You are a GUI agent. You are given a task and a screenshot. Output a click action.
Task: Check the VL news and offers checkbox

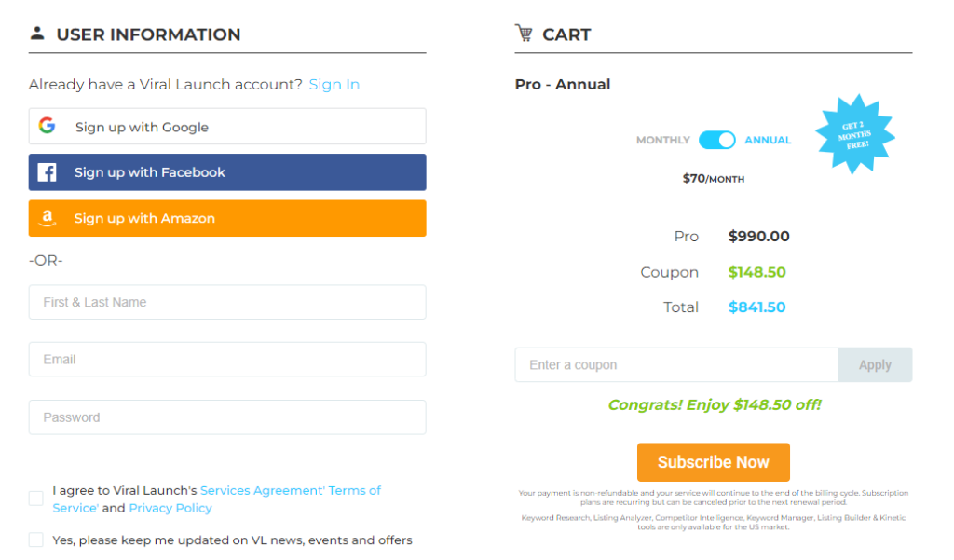pos(35,539)
